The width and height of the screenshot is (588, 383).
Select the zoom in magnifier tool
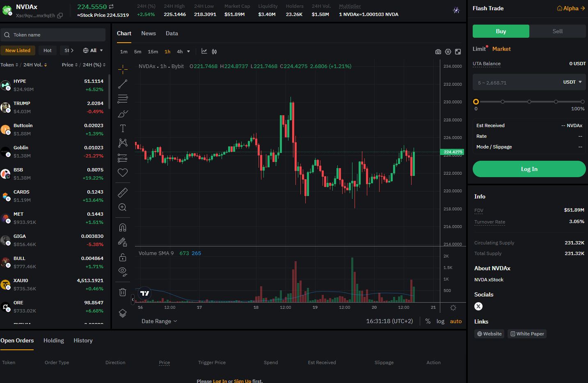click(123, 207)
